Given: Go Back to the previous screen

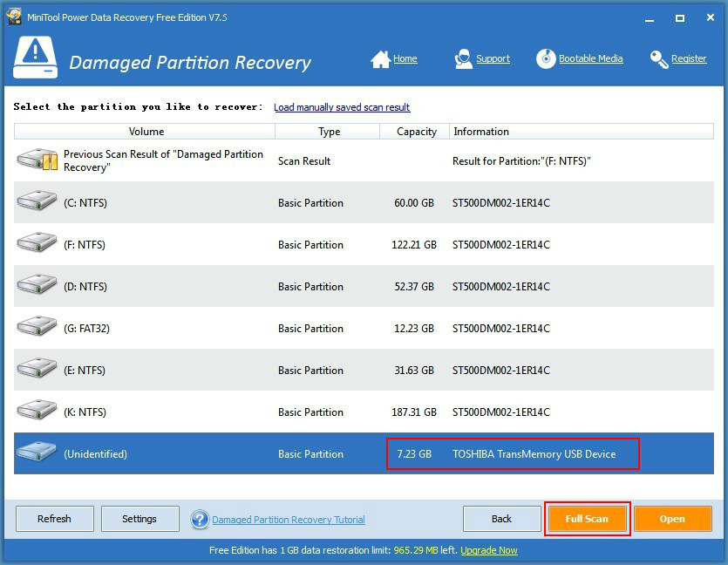Looking at the screenshot, I should pos(502,519).
